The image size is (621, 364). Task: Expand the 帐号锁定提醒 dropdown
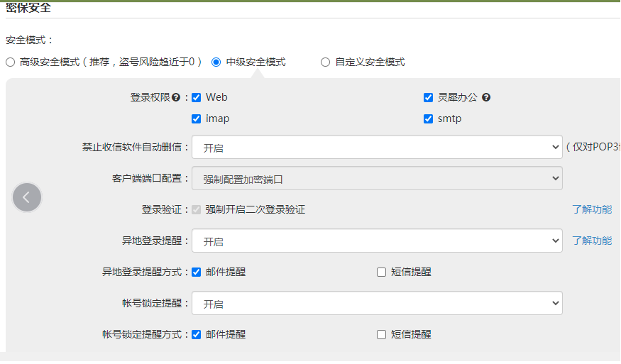tap(377, 304)
